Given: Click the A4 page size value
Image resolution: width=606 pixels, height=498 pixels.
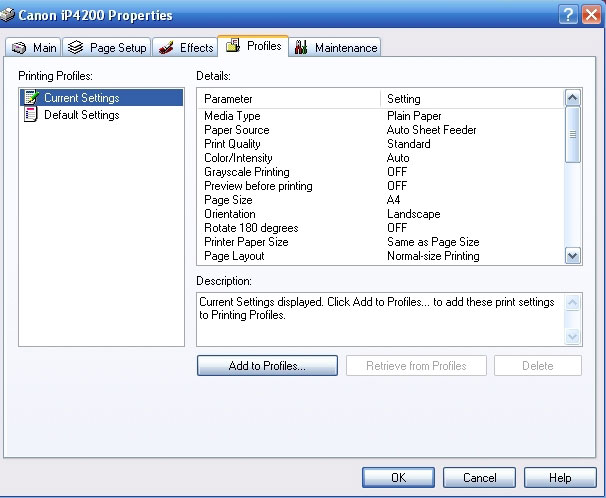Looking at the screenshot, I should tap(393, 200).
